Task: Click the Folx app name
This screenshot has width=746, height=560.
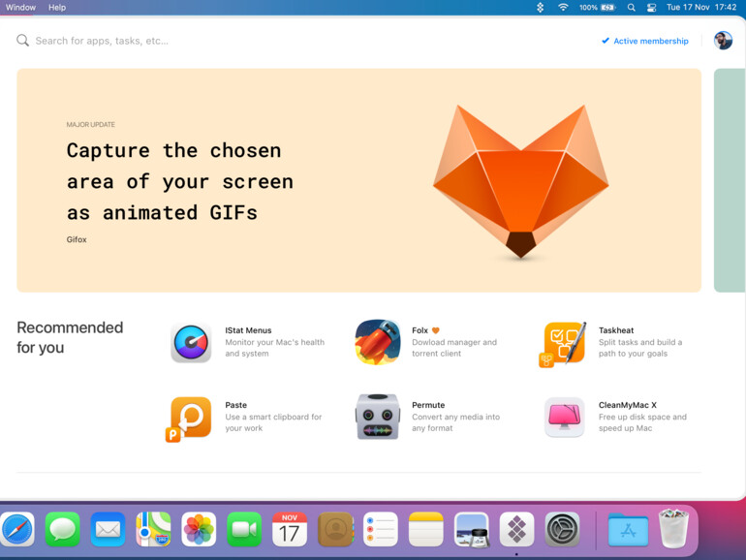Action: [x=420, y=330]
